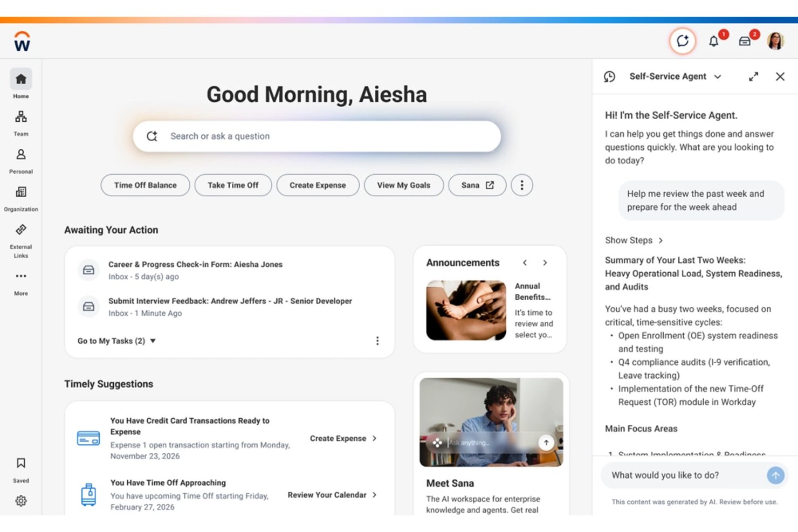Click the credit card suggestion icon
The width and height of the screenshot is (798, 532).
click(88, 438)
